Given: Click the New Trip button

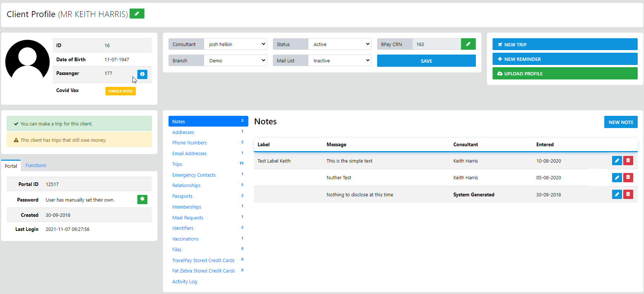Looking at the screenshot, I should 565,45.
